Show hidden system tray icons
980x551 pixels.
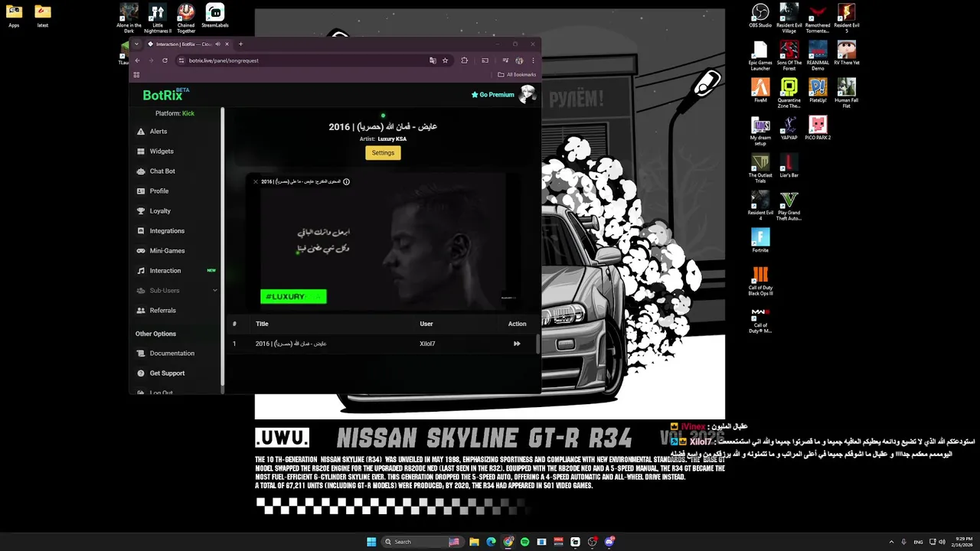(891, 542)
